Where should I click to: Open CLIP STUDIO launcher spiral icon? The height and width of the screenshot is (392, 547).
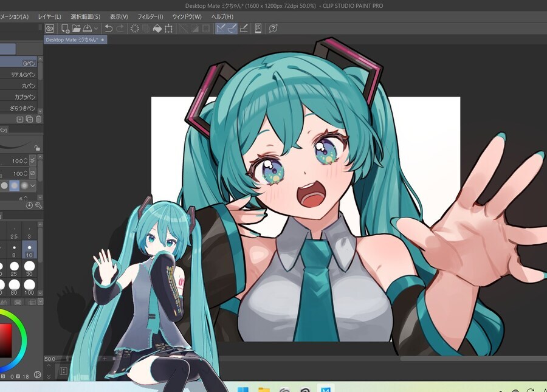coord(50,29)
